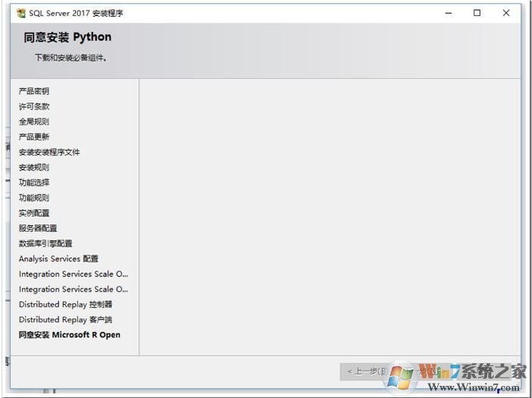Open the 实例配置 step
Viewport: 532px width, 398px height.
point(34,213)
